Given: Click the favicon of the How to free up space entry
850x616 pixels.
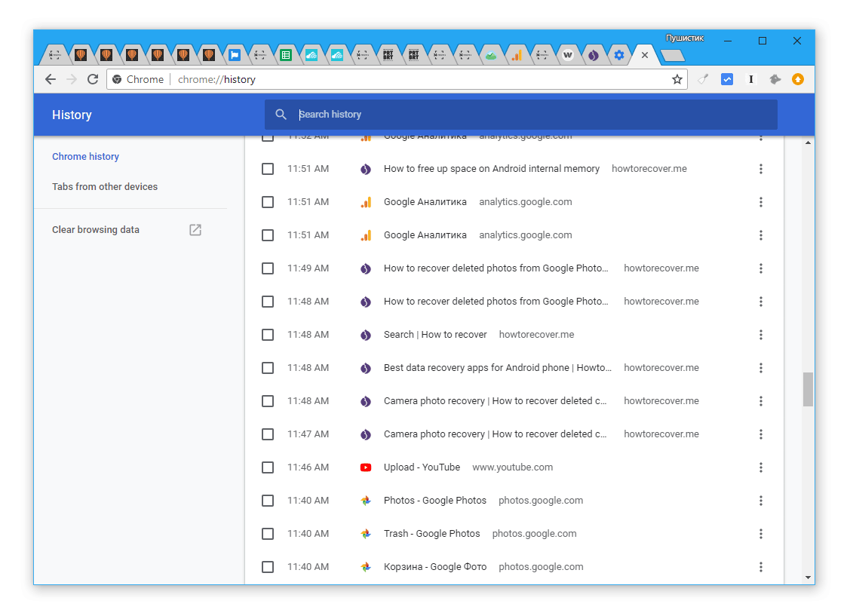Looking at the screenshot, I should point(366,169).
